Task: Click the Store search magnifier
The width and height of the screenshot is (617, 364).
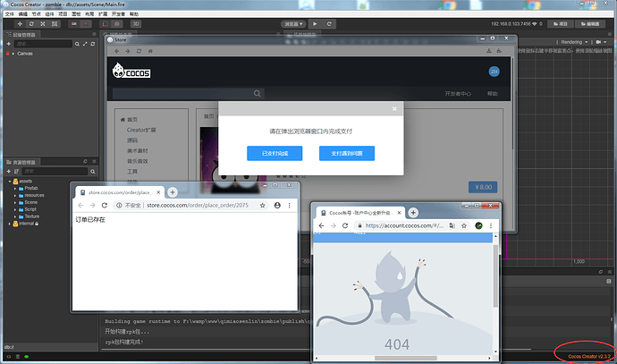Action: [x=257, y=94]
